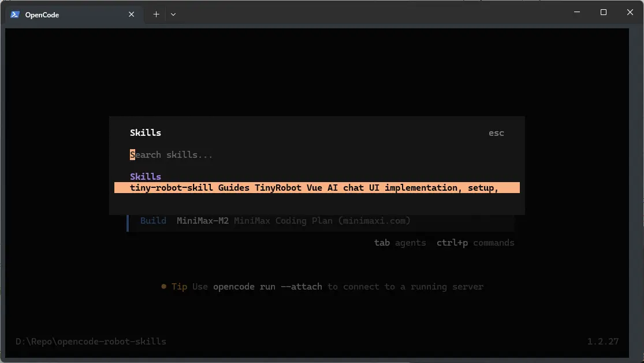Viewport: 644px width, 363px height.
Task: Open a new terminal tab with the plus button
Action: click(155, 14)
